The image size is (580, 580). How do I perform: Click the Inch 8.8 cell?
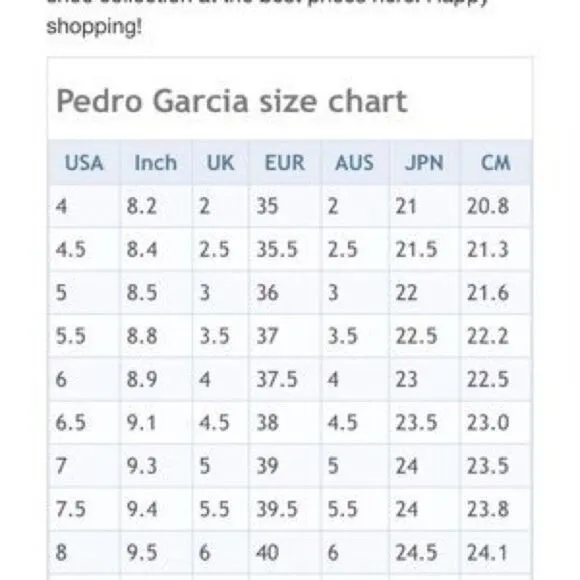pyautogui.click(x=156, y=336)
